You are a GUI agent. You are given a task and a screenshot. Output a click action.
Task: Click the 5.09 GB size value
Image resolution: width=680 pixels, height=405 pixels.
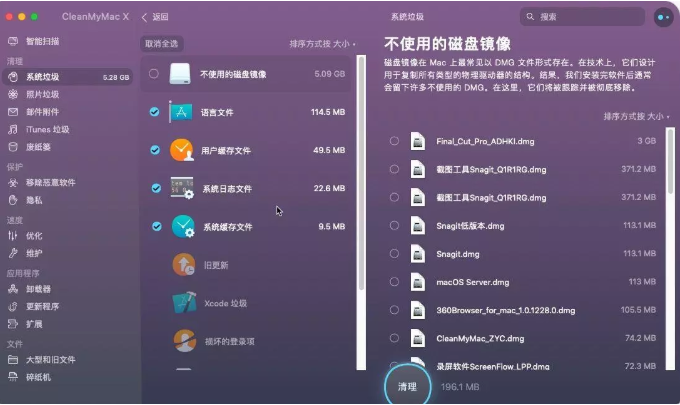point(330,74)
